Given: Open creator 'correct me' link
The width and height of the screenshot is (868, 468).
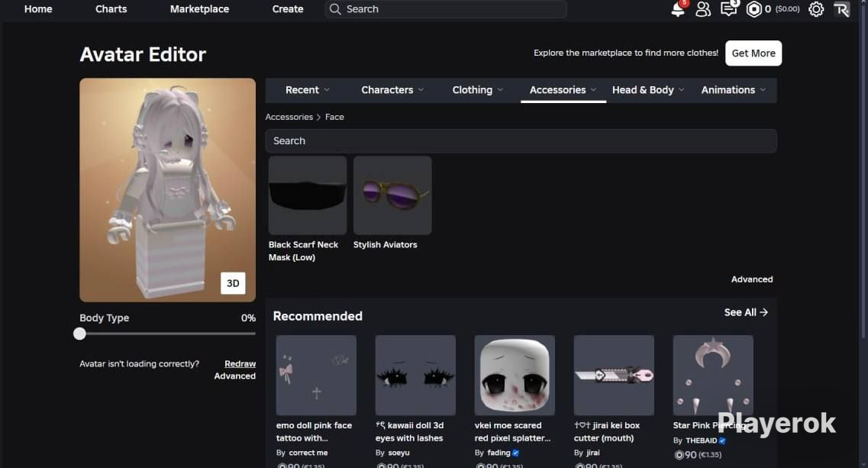Looking at the screenshot, I should pyautogui.click(x=308, y=453).
